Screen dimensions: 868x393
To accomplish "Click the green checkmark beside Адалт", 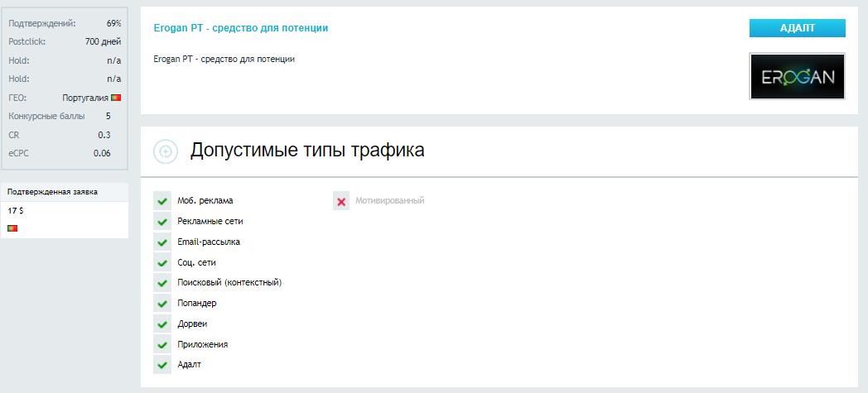I will (x=162, y=365).
